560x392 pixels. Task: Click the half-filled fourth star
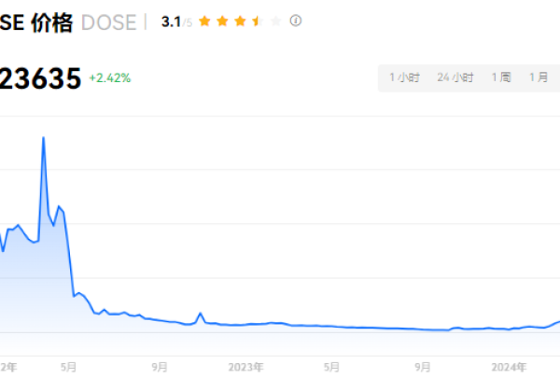258,21
